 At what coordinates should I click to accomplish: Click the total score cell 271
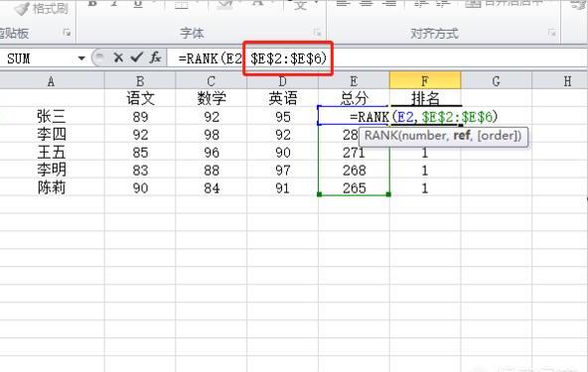354,152
